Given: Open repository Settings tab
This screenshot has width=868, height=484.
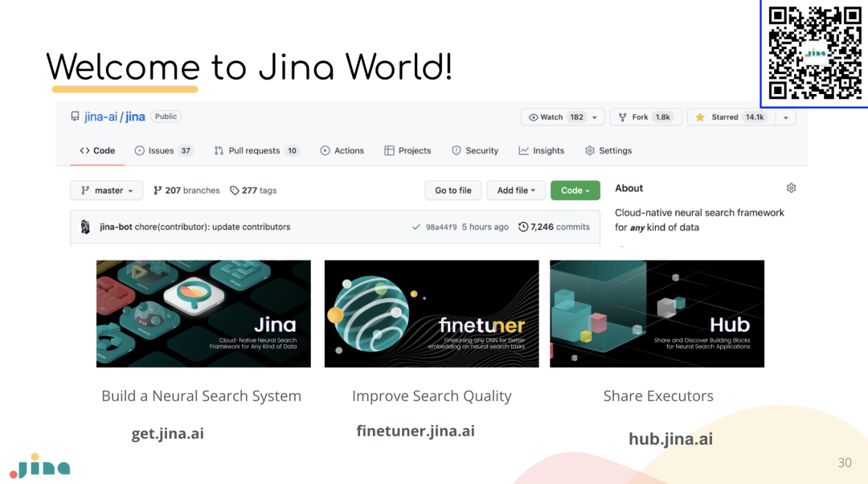Looking at the screenshot, I should (608, 150).
